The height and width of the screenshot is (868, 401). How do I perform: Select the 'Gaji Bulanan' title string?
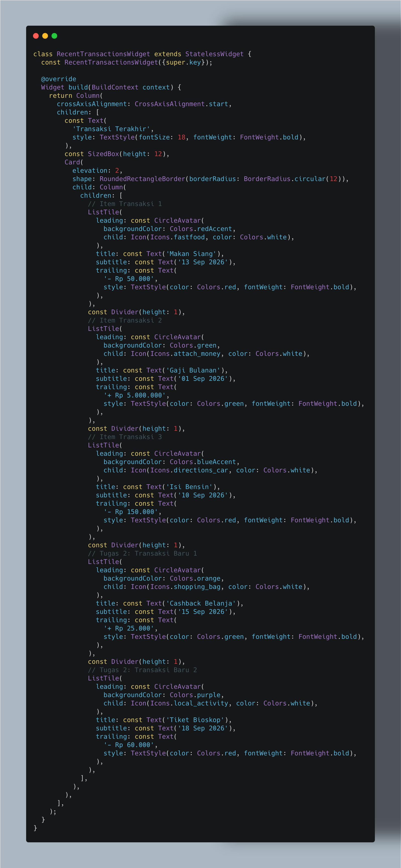click(x=193, y=370)
